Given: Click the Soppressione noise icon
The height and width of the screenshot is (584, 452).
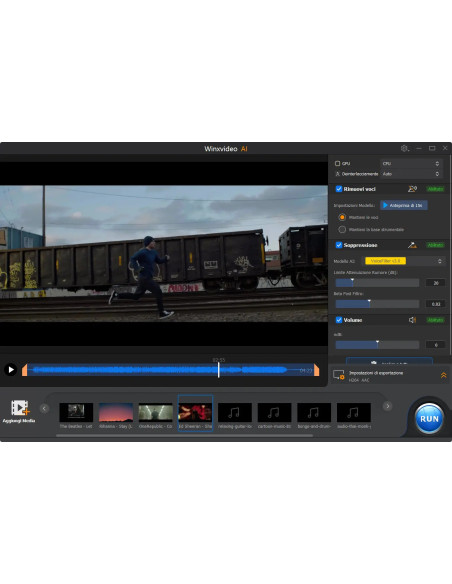Looking at the screenshot, I should pos(412,245).
